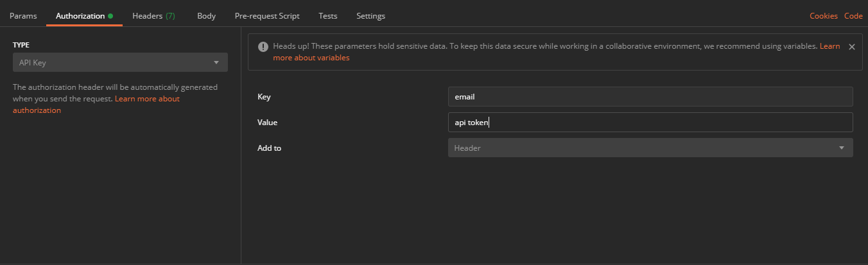The image size is (868, 265).
Task: Select the Authorization tab
Action: coord(84,16)
